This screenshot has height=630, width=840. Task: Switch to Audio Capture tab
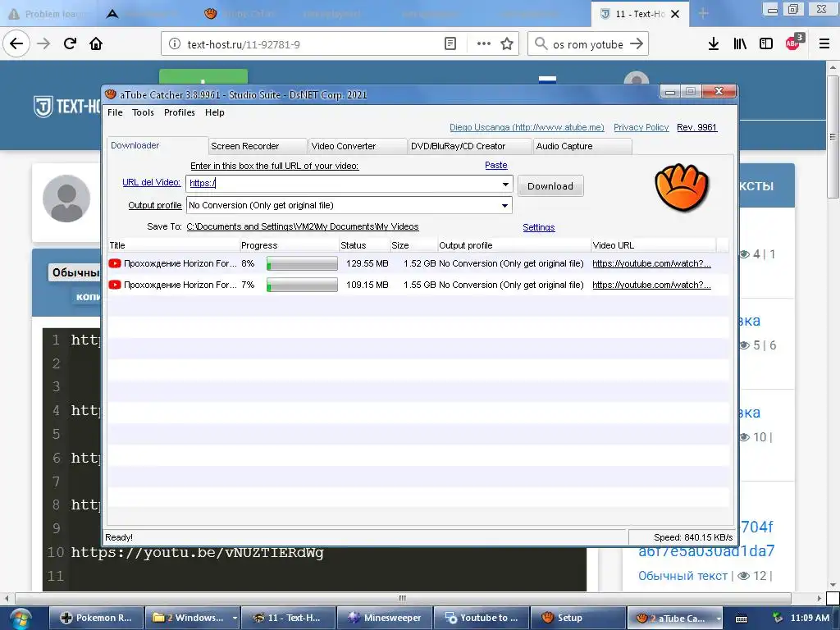[x=582, y=146]
